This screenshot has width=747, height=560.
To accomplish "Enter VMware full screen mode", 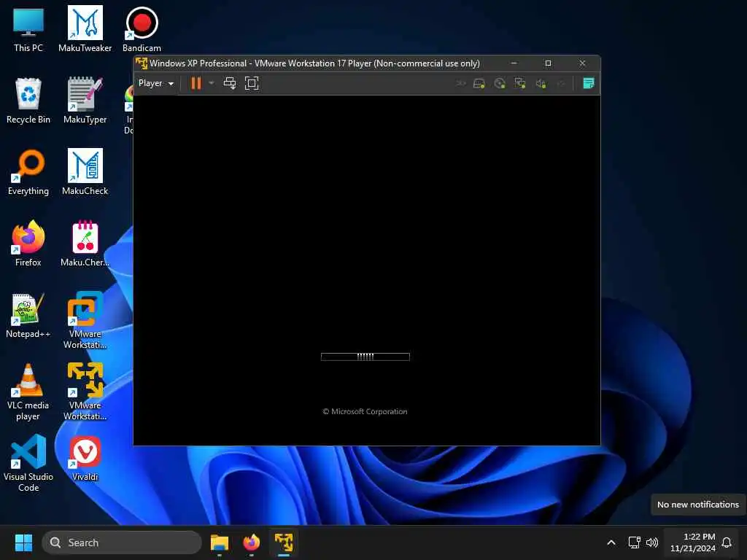I will (x=252, y=83).
